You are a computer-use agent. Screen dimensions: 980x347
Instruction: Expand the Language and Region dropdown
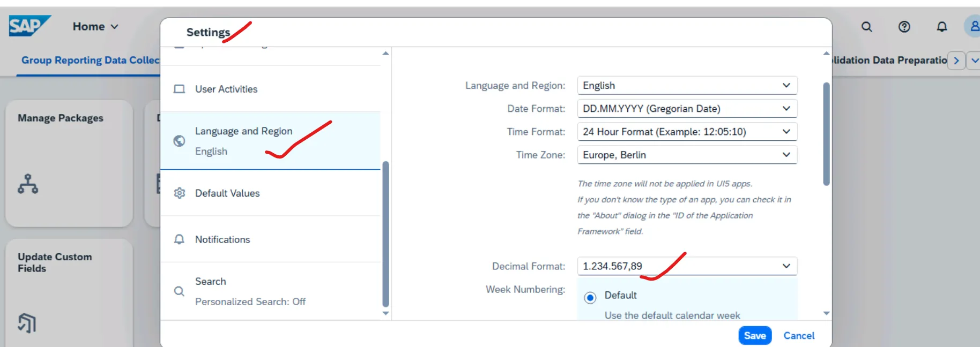[x=786, y=86]
